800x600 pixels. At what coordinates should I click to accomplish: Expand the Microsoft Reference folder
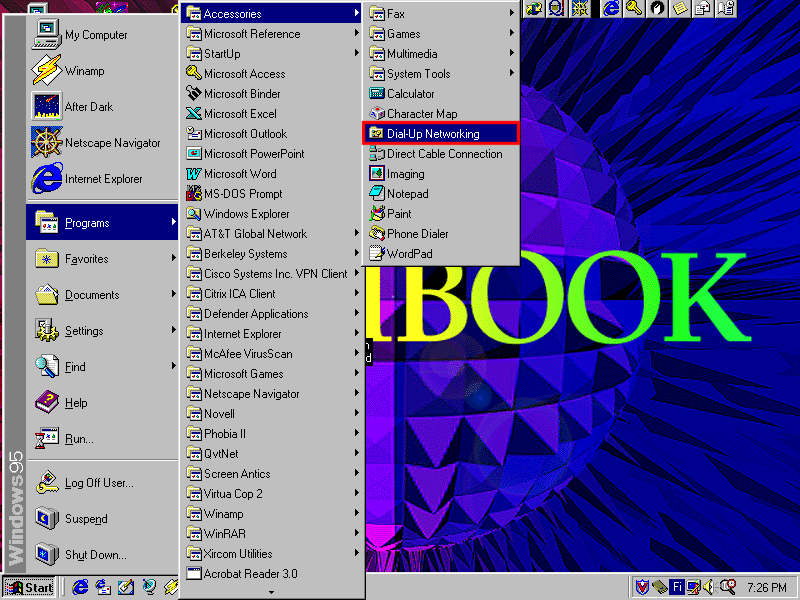click(272, 34)
